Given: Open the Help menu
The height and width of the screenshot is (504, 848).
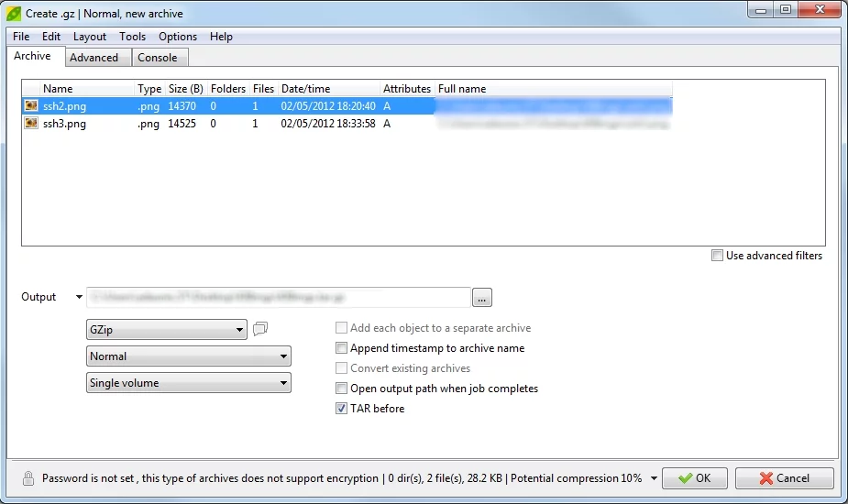Looking at the screenshot, I should tap(221, 37).
